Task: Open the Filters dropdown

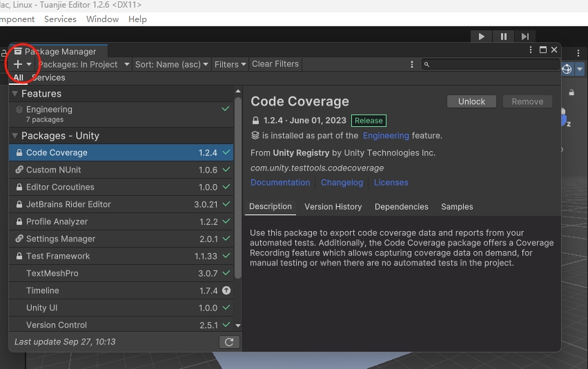Action: pyautogui.click(x=231, y=64)
